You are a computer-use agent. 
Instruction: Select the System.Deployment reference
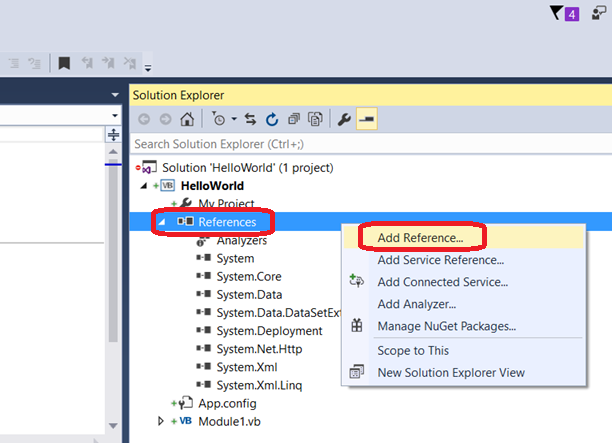point(269,331)
